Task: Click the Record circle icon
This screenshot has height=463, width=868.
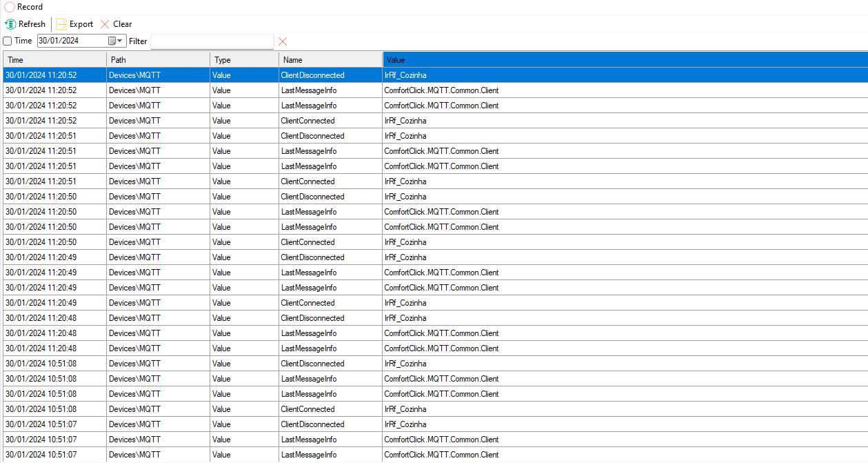Action: click(10, 7)
